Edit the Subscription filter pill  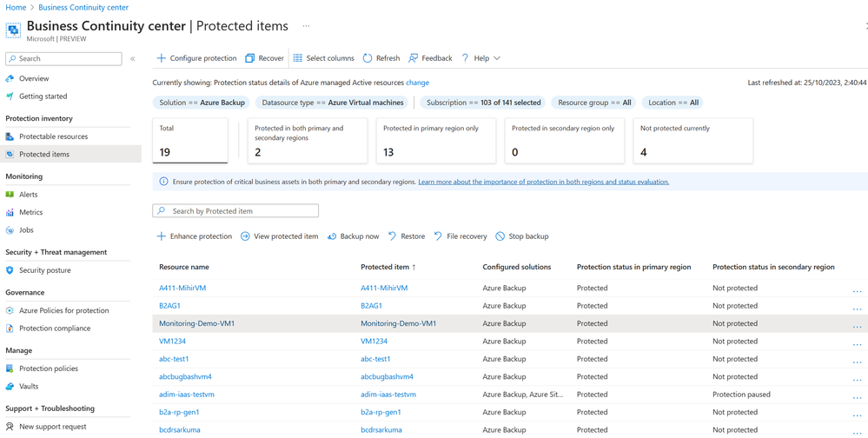(x=484, y=103)
